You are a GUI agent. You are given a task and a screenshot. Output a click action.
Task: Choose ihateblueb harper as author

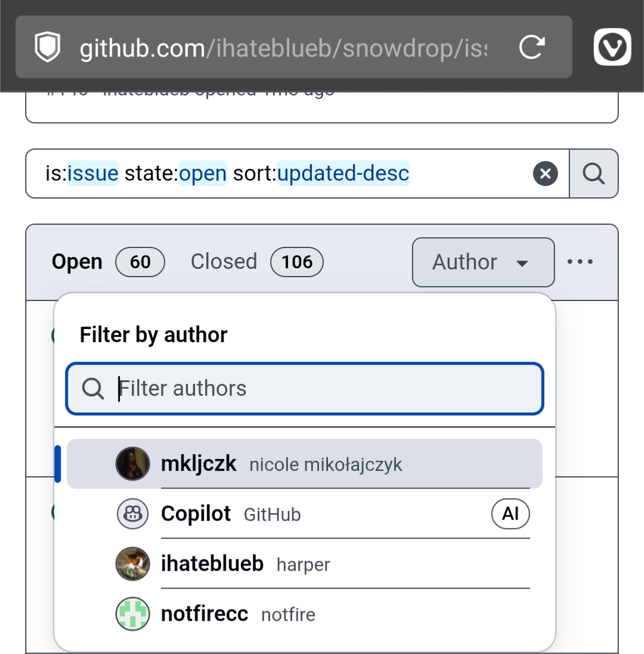305,564
